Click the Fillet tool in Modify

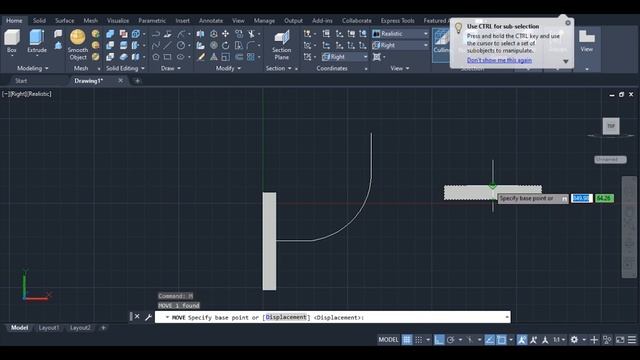click(x=251, y=45)
